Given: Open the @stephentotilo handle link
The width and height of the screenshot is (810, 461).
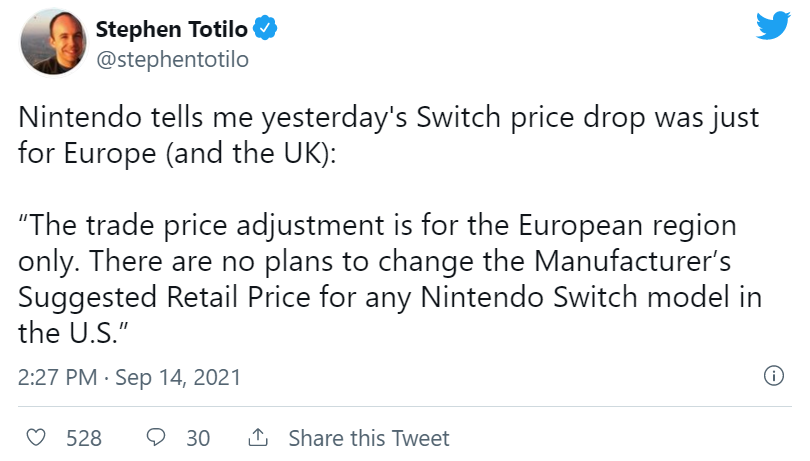Looking at the screenshot, I should click(x=171, y=59).
